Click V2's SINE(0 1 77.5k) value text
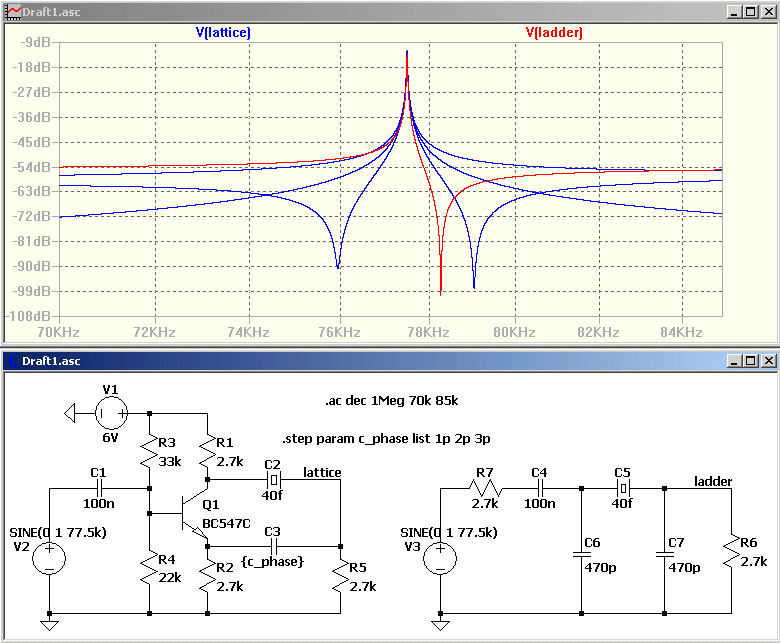 pyautogui.click(x=58, y=533)
